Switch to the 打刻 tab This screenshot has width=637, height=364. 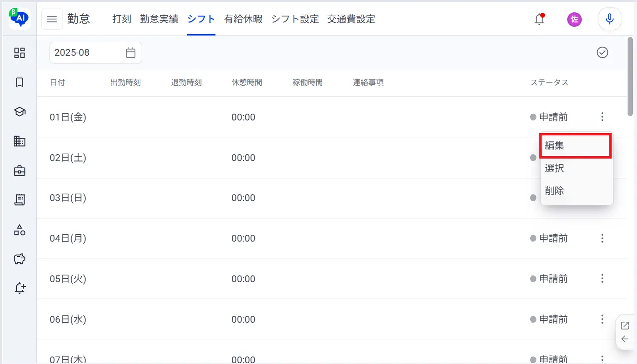[122, 19]
